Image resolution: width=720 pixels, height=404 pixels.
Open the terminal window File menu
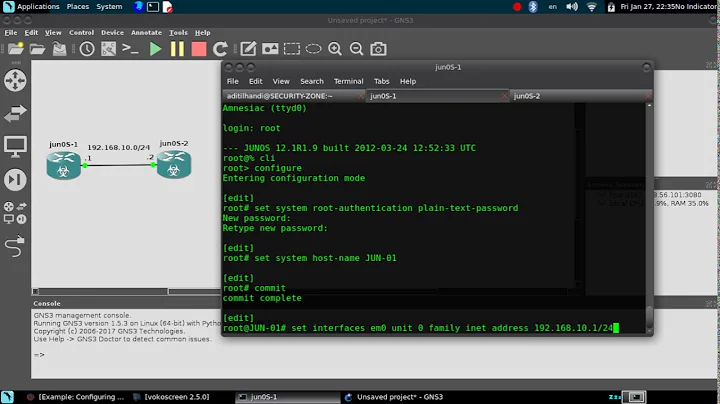tap(233, 81)
